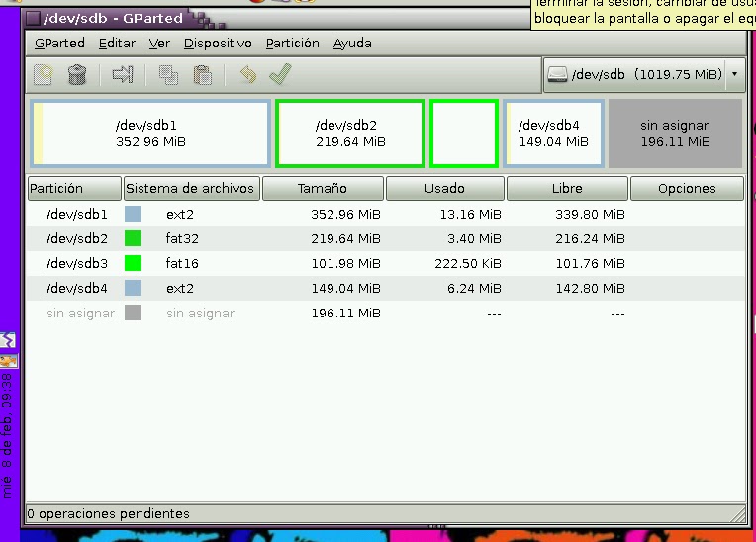
Task: Select unlabeled fat16 block in disk map
Action: pyautogui.click(x=464, y=134)
